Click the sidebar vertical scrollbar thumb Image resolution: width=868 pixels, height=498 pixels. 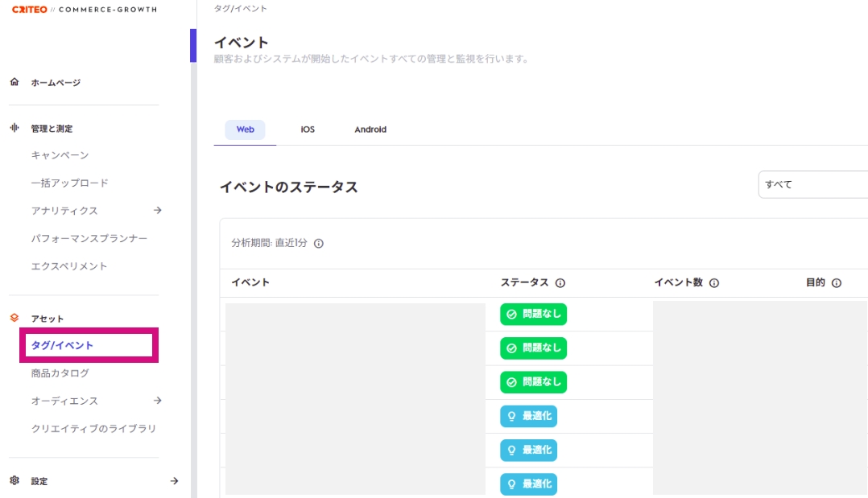click(x=193, y=45)
